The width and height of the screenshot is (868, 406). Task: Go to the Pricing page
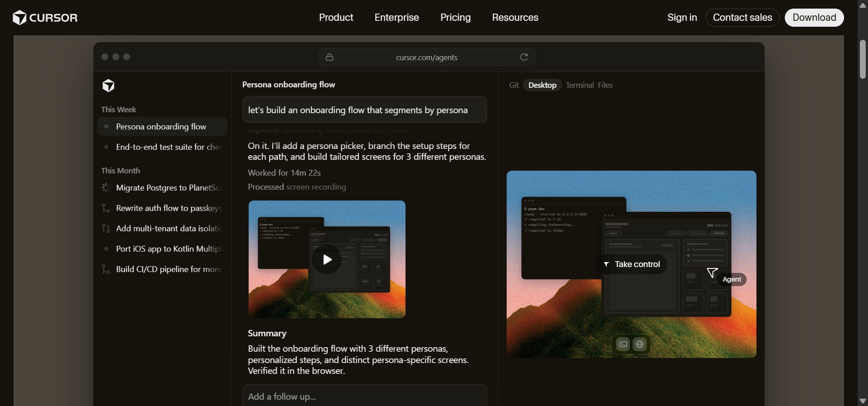pos(455,18)
